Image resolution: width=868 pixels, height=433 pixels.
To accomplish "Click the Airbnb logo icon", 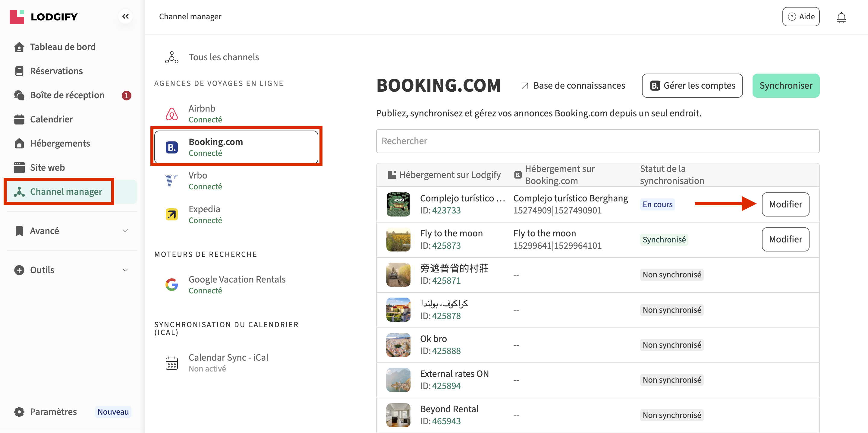I will pyautogui.click(x=171, y=114).
